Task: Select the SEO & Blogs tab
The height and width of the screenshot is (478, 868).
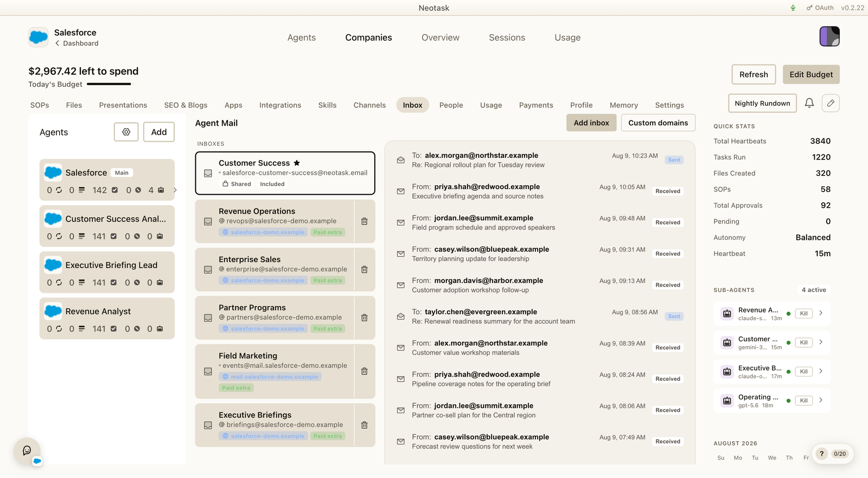Action: pyautogui.click(x=186, y=105)
